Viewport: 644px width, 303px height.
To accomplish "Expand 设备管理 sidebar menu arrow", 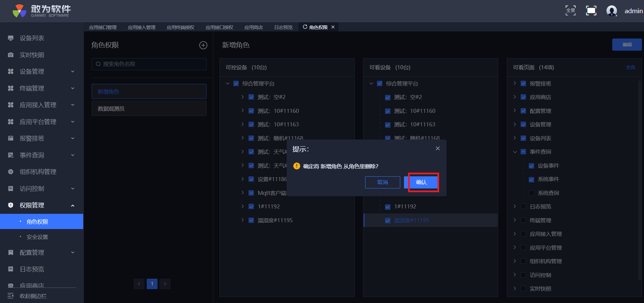I will pyautogui.click(x=73, y=71).
